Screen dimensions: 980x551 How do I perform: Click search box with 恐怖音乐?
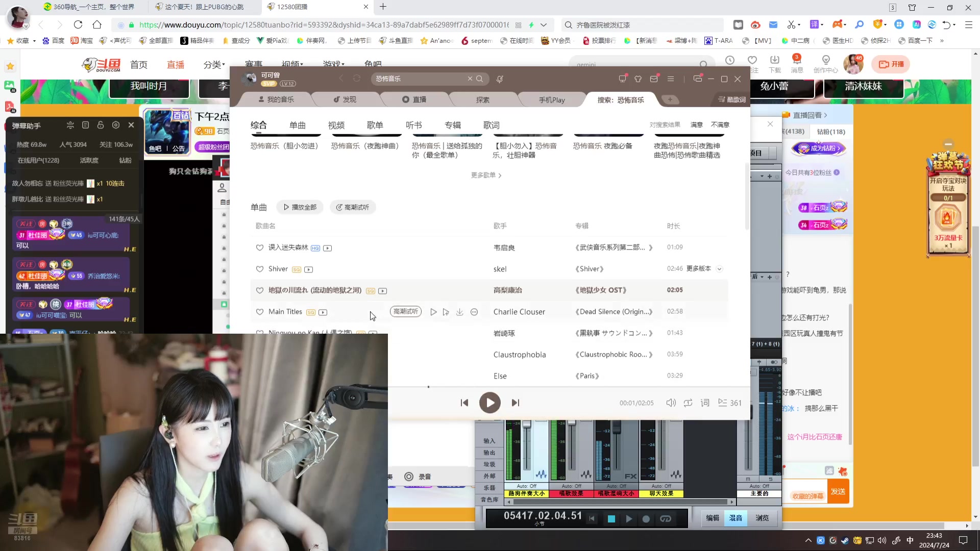coord(420,79)
